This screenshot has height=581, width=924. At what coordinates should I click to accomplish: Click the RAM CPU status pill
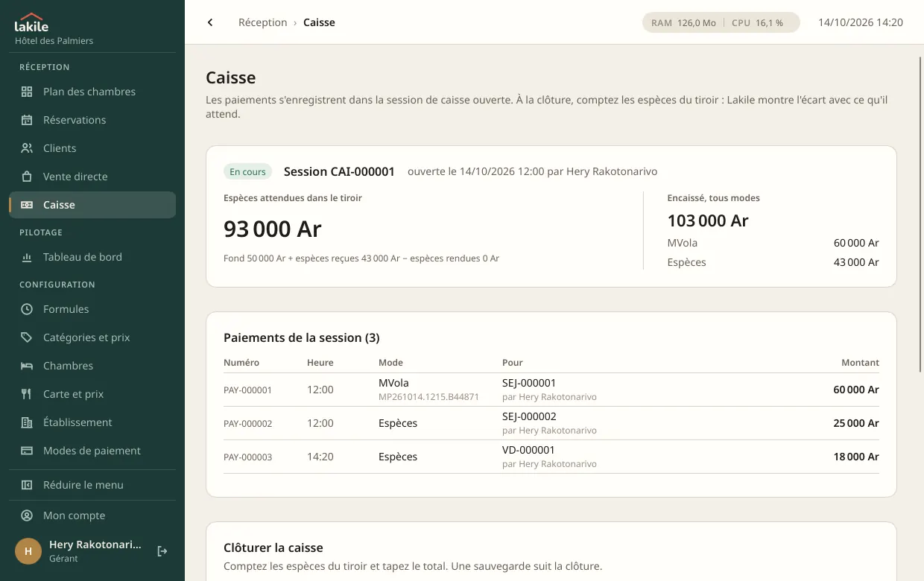pos(721,22)
